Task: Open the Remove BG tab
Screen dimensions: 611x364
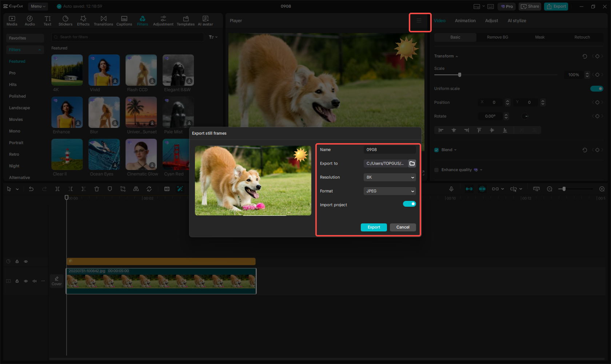Action: pos(497,37)
